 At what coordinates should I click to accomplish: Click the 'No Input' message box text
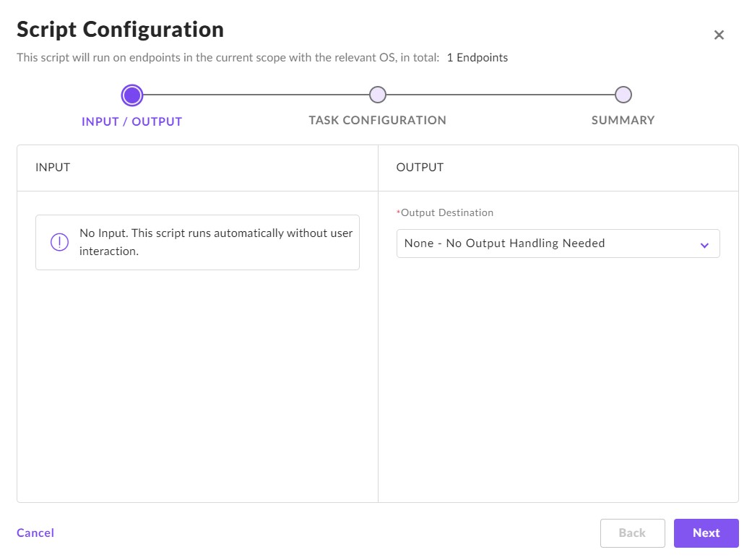(215, 242)
